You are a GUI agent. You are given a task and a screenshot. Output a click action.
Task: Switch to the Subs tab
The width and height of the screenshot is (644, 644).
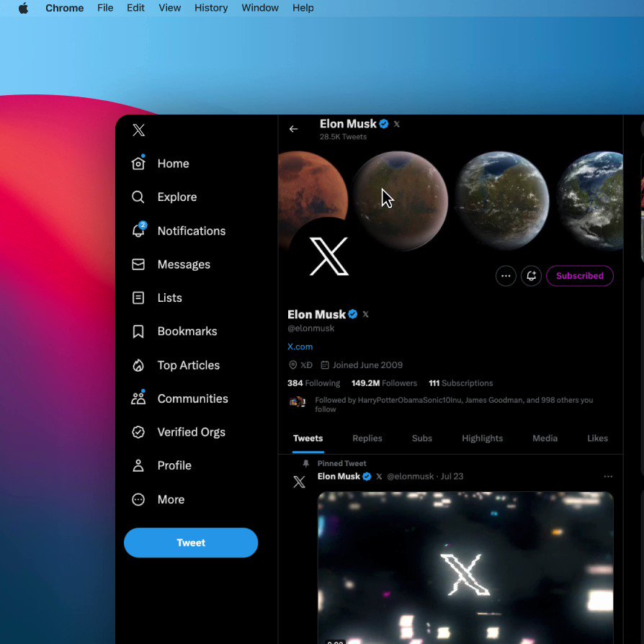point(422,438)
